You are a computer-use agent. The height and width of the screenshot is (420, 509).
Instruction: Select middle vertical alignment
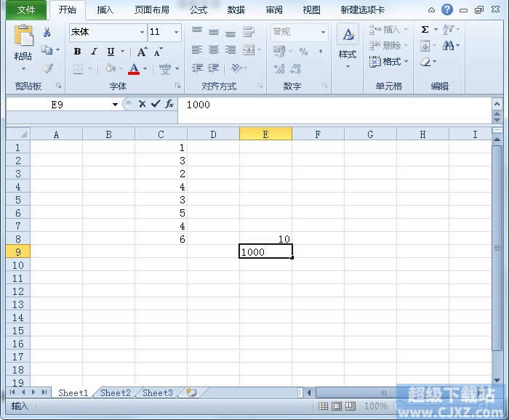214,32
